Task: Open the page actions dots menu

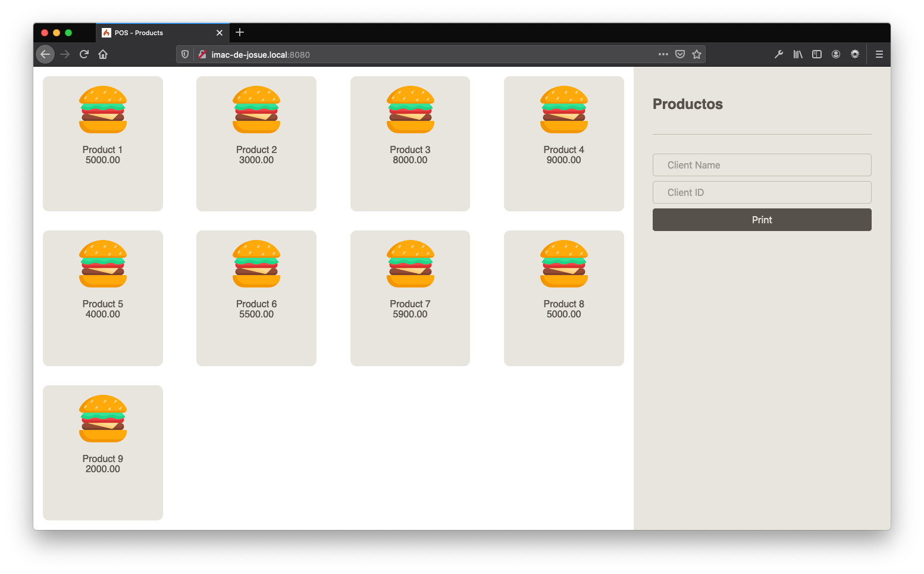Action: [x=663, y=54]
